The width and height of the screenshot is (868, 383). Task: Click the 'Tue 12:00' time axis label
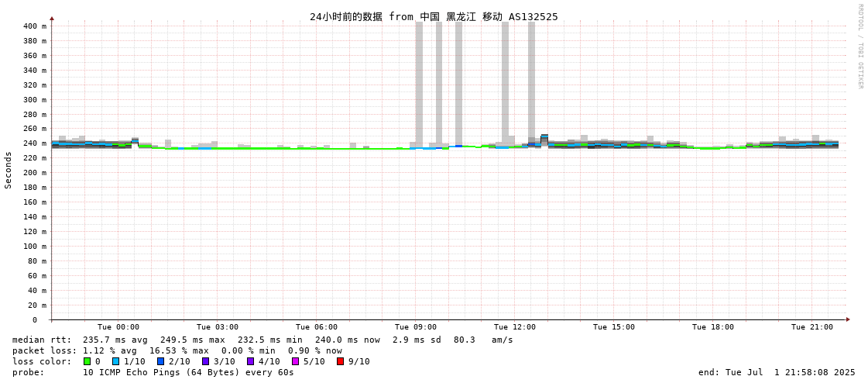(x=515, y=327)
